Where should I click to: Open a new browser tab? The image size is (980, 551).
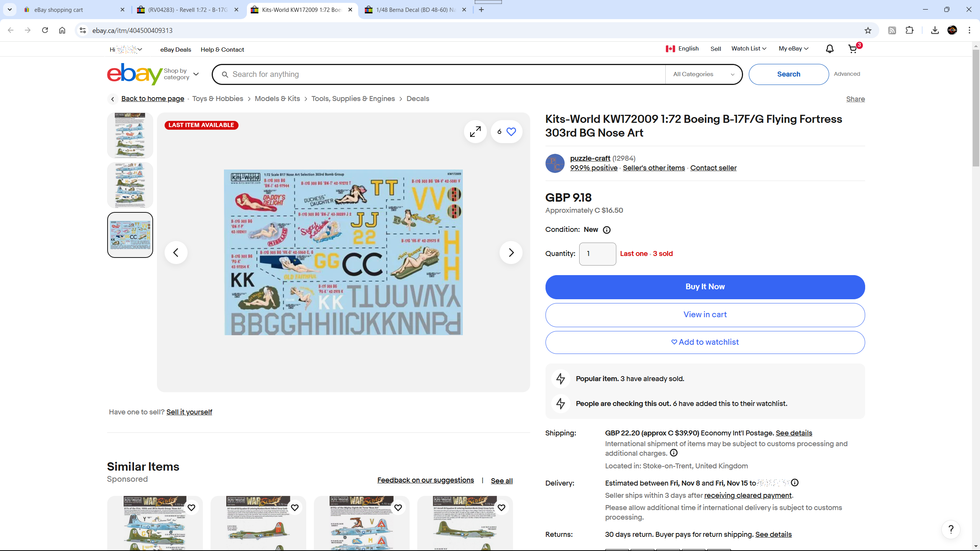tap(481, 10)
